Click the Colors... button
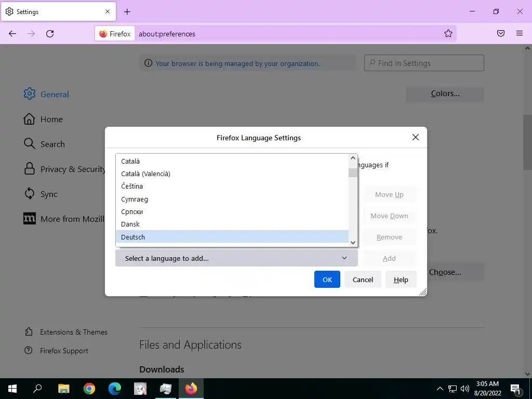The image size is (532, 399). click(x=445, y=94)
